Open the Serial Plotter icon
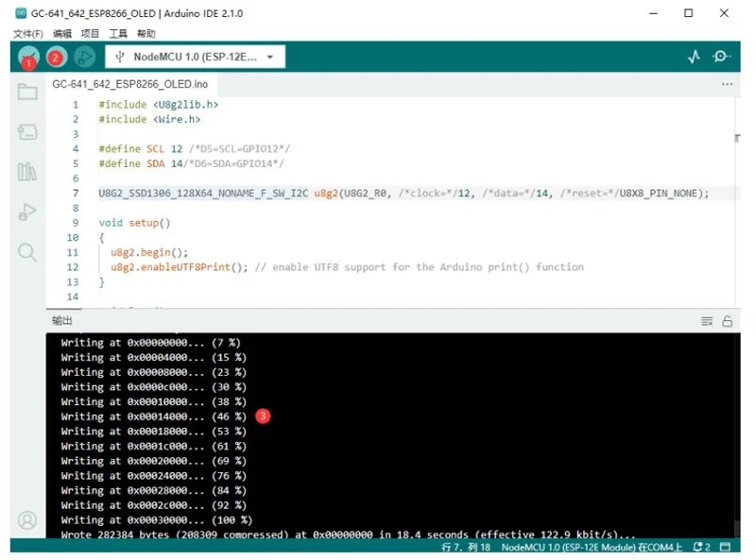 coord(694,57)
